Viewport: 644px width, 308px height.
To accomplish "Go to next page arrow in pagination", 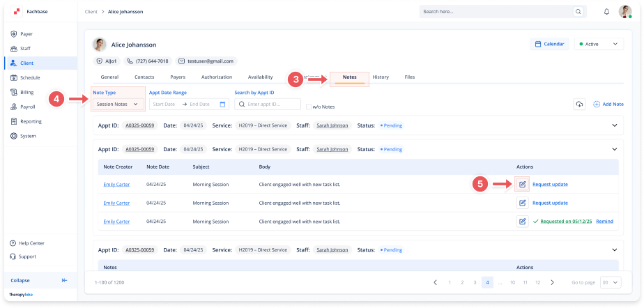I will click(552, 282).
